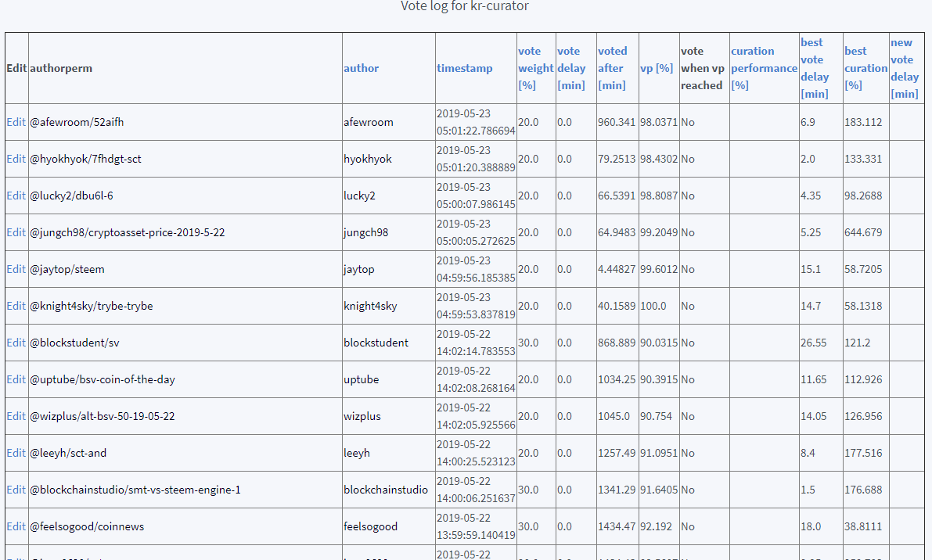Select author cell knight4sky
The width and height of the screenshot is (932, 560).
370,307
